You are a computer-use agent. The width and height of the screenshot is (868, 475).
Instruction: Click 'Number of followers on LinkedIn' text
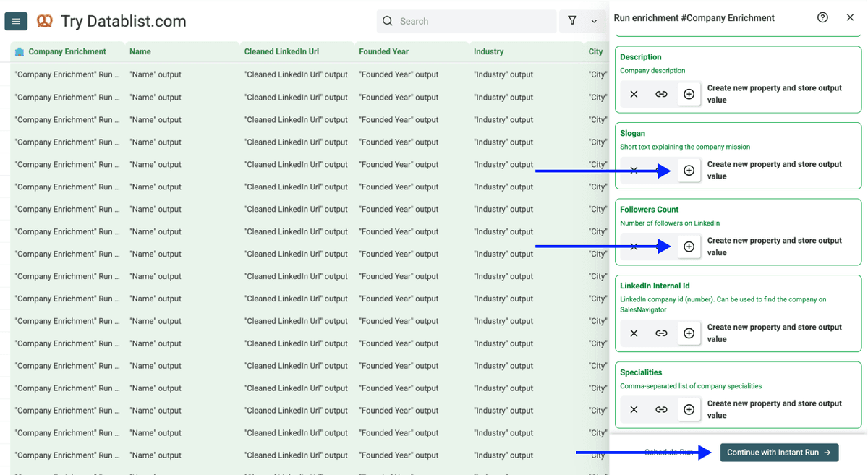point(670,223)
